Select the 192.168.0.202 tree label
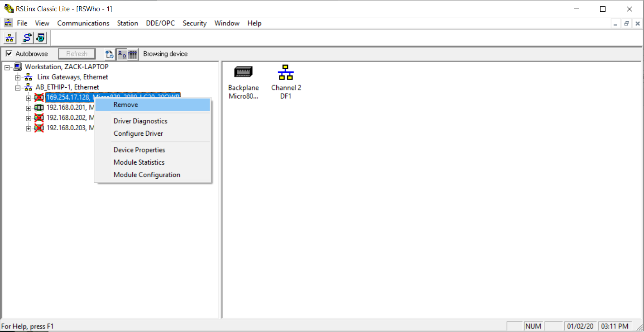This screenshot has height=332, width=644. (70, 118)
